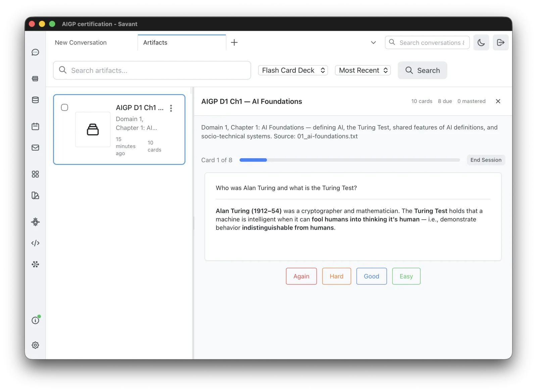Open the info icon with green dot
Viewport: 537px width, 392px height.
35,320
